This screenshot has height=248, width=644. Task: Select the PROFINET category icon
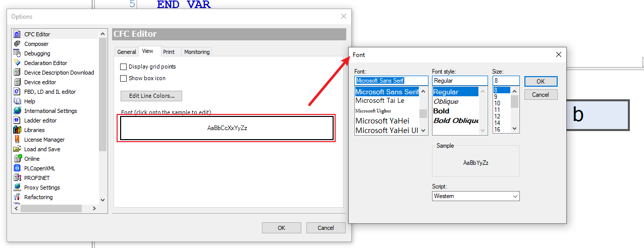click(17, 178)
